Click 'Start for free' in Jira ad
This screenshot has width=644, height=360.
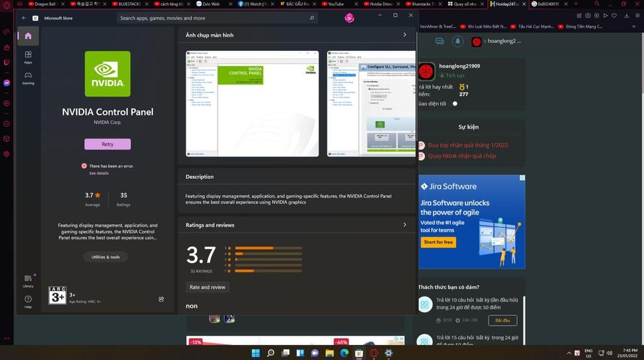pyautogui.click(x=438, y=242)
